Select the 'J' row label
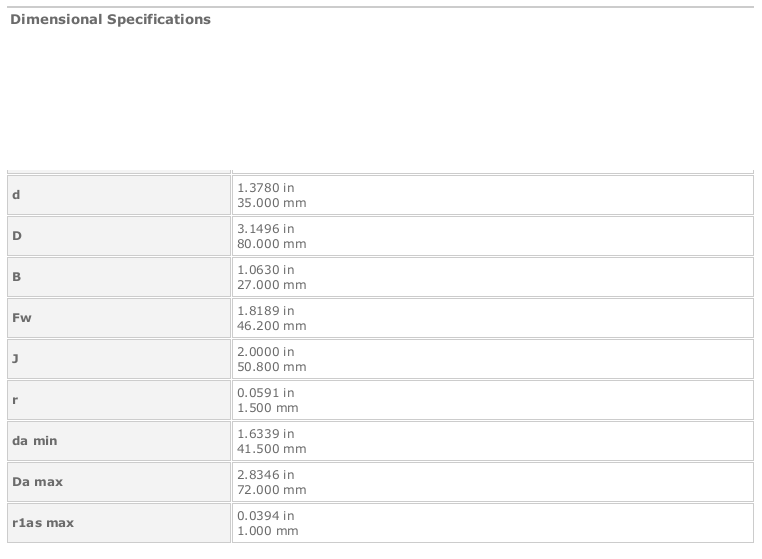The width and height of the screenshot is (762, 559). tap(15, 359)
